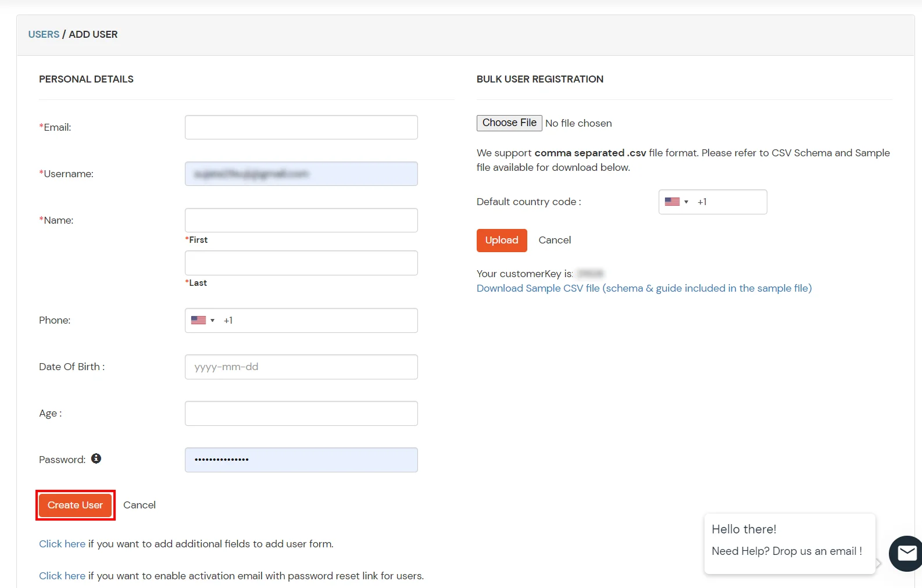The height and width of the screenshot is (588, 922).
Task: Focus the Password input field
Action: [301, 460]
